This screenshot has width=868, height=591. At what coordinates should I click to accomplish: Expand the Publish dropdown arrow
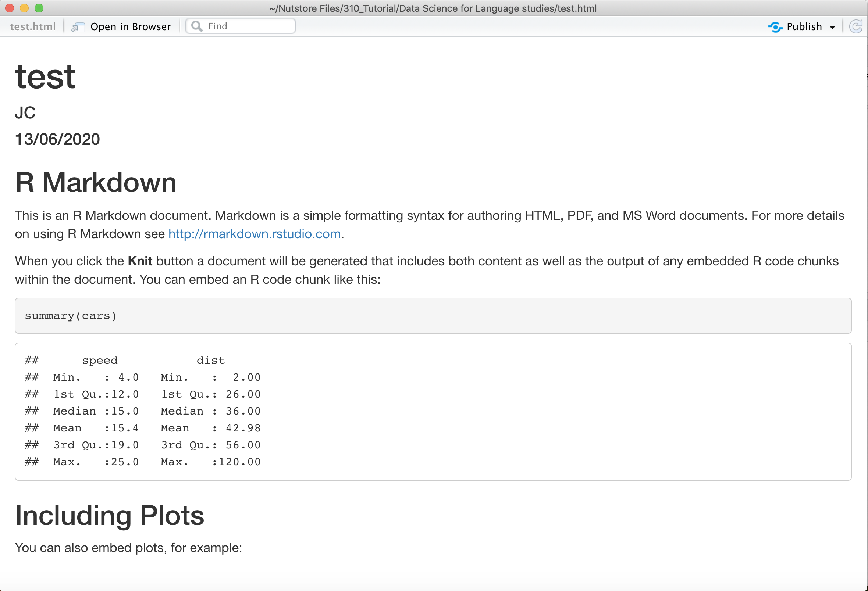(x=832, y=27)
